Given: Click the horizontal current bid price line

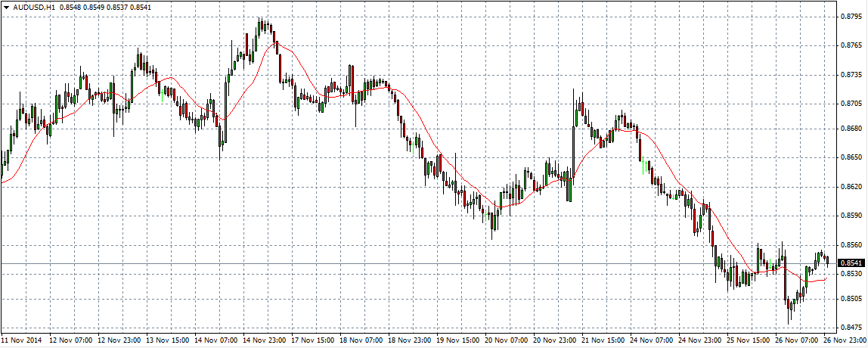Looking at the screenshot, I should pyautogui.click(x=378, y=263).
